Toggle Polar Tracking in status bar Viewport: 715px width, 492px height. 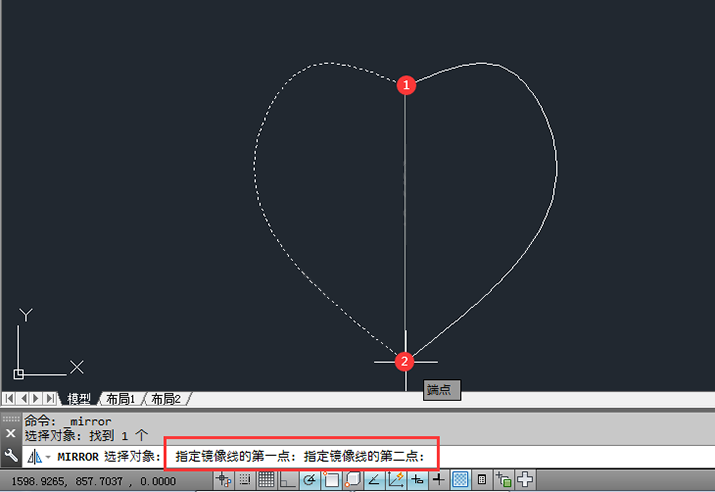310,480
